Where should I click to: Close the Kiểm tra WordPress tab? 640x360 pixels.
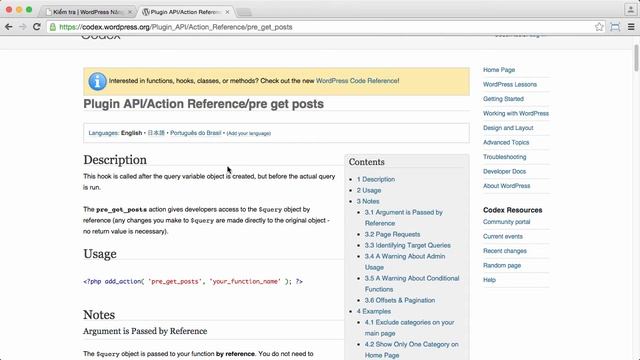click(x=130, y=12)
